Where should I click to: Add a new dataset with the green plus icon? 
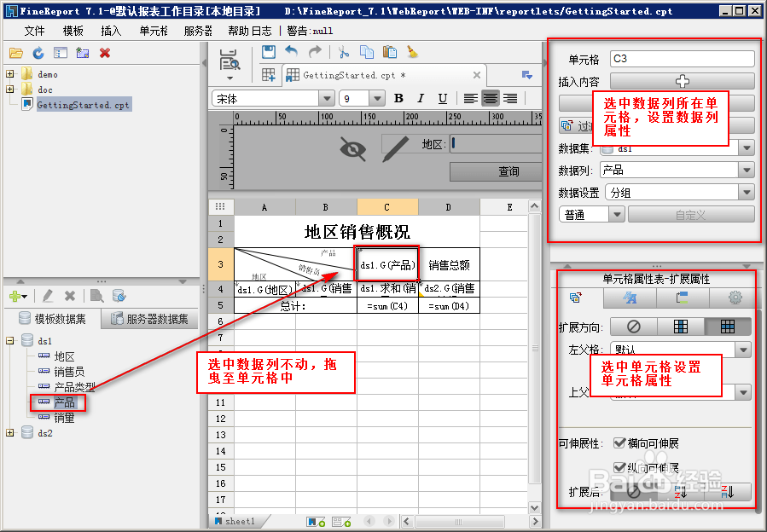coord(14,296)
